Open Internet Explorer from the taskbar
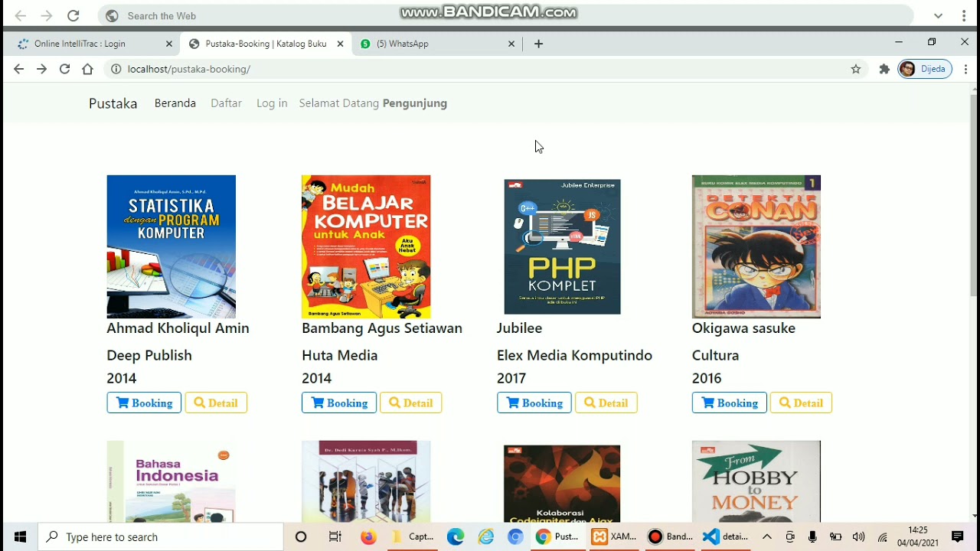 click(x=486, y=537)
